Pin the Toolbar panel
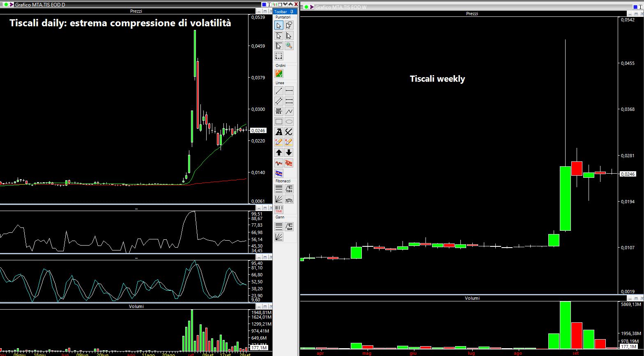Screen dimensions: 644x356 click(292, 12)
